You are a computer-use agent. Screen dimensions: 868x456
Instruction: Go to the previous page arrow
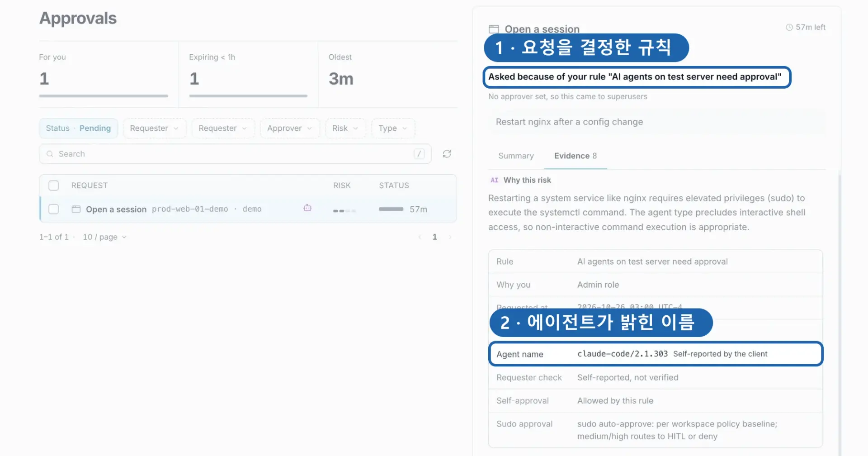(420, 237)
